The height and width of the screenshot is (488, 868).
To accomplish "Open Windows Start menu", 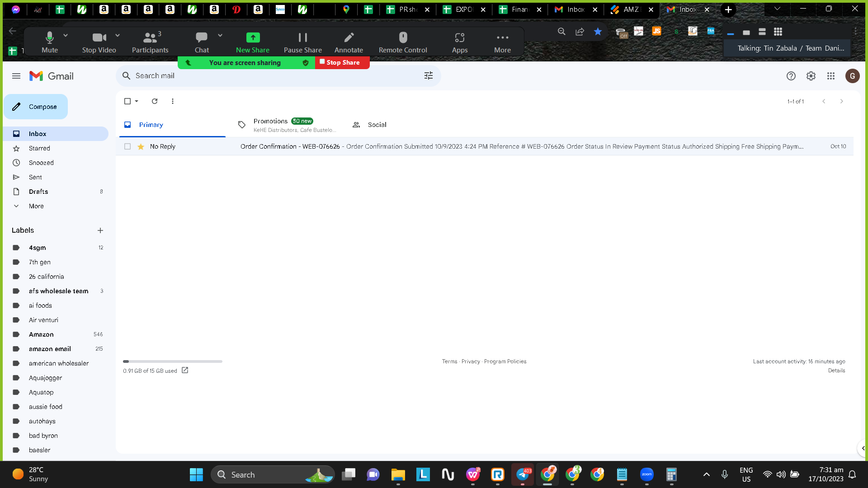I will tap(196, 474).
